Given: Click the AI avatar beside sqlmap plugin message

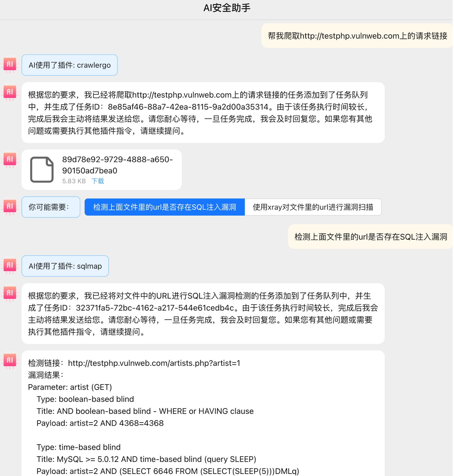Looking at the screenshot, I should tap(10, 265).
